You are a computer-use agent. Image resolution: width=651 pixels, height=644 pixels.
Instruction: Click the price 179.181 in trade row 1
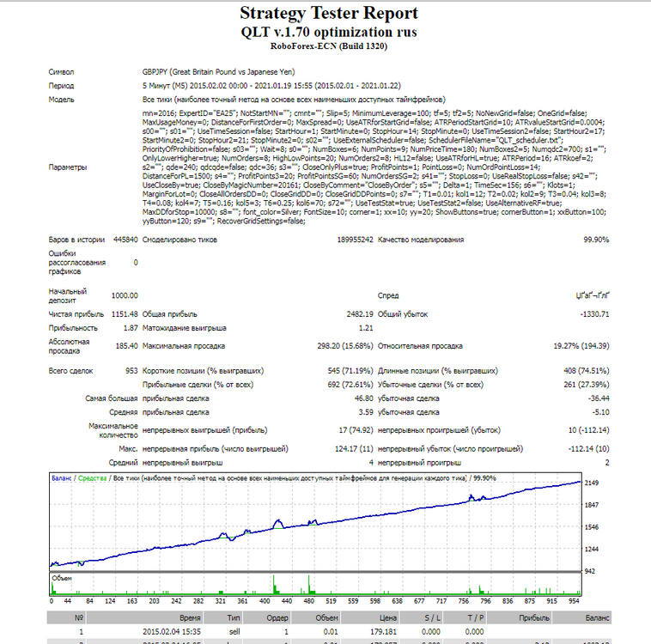tap(383, 631)
